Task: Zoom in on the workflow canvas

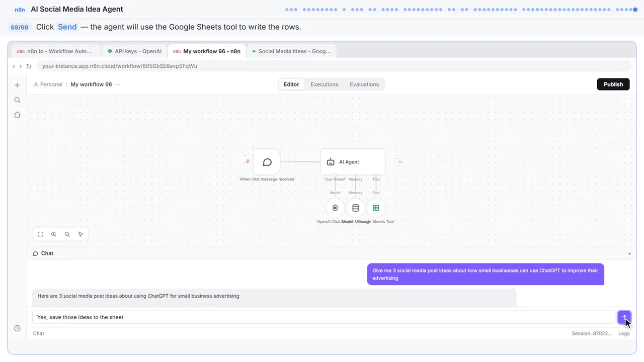Action: pos(54,234)
